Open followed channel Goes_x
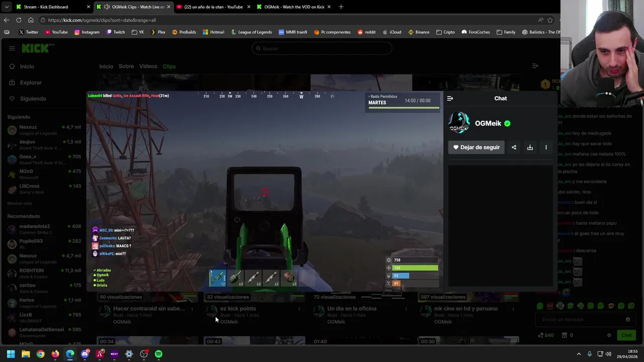 [x=44, y=159]
